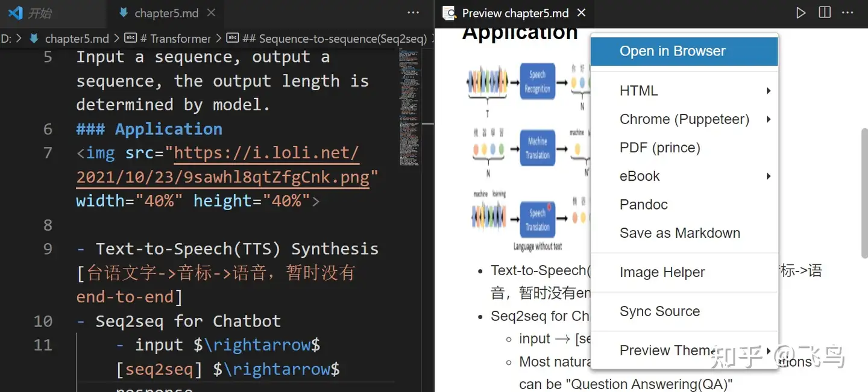Click the markdown file icon on the chapter5.md tab
Screen dimensions: 868x392
click(123, 13)
